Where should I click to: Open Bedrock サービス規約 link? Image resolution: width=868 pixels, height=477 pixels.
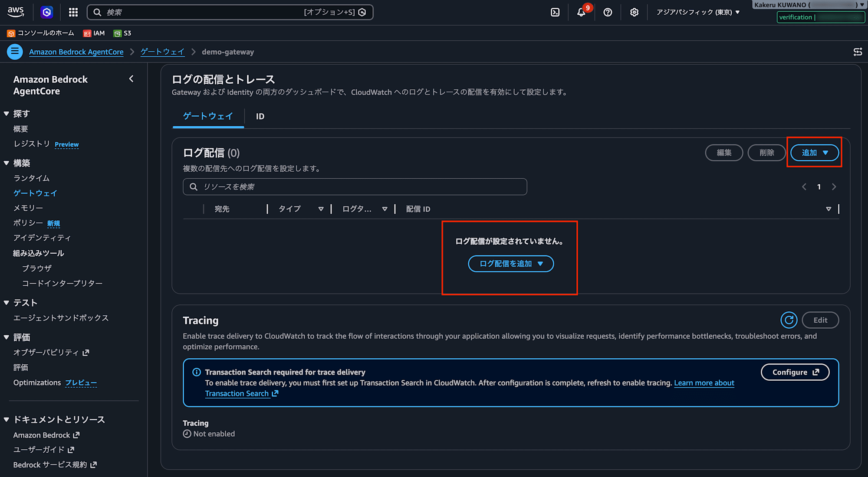click(x=55, y=465)
